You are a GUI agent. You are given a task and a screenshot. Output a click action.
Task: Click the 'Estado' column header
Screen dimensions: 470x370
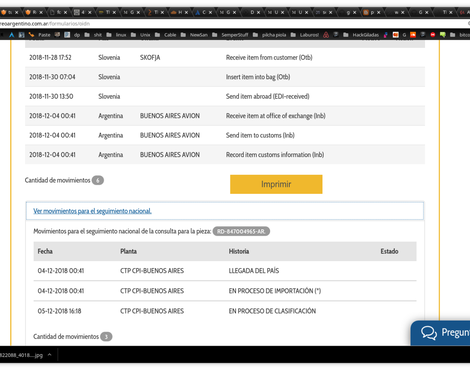tap(389, 251)
